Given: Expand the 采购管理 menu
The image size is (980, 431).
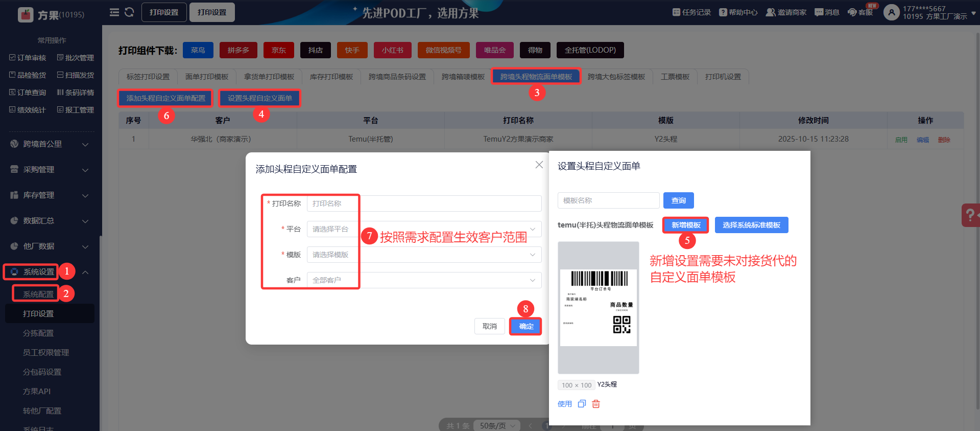Looking at the screenshot, I should [50, 170].
